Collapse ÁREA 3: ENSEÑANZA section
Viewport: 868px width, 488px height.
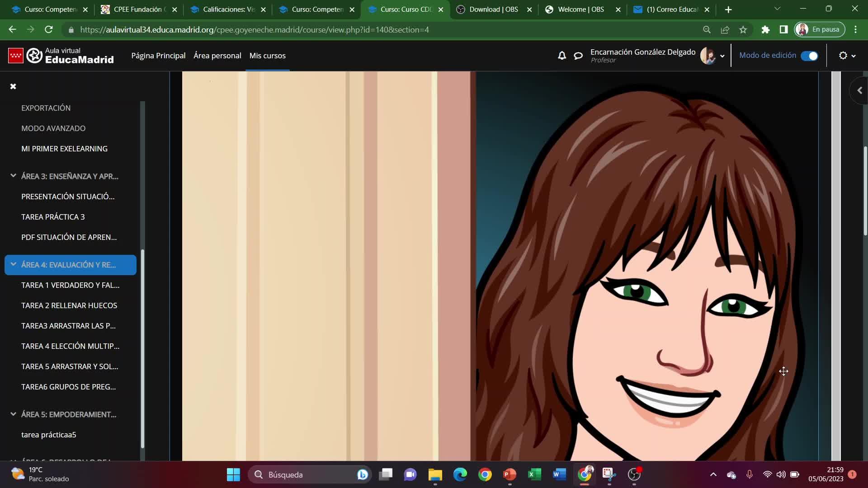(x=13, y=176)
